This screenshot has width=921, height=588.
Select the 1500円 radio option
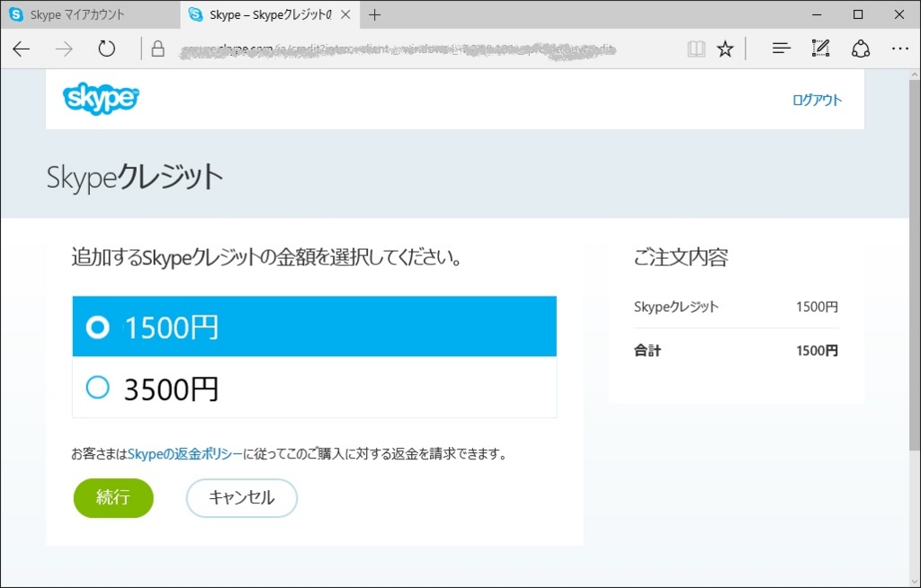314,326
